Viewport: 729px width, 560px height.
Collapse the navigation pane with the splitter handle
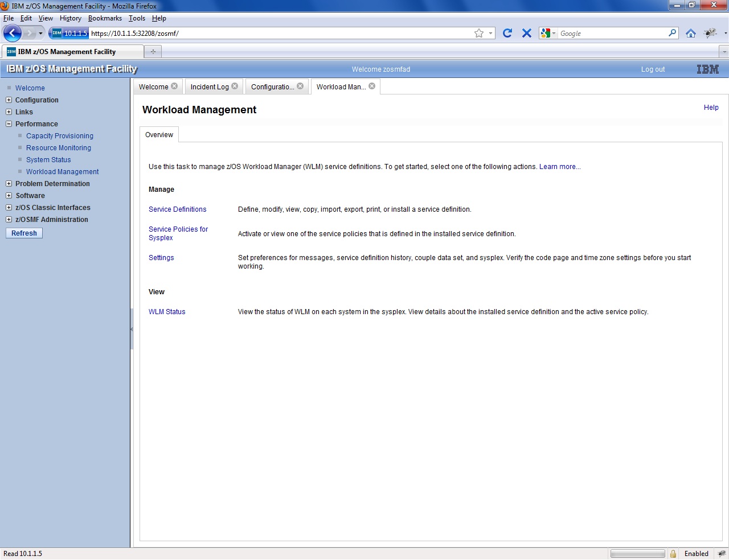click(132, 329)
